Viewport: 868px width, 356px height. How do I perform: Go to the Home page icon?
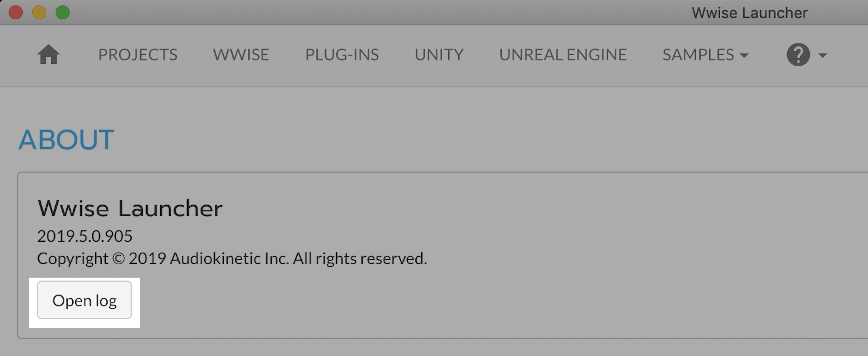click(48, 55)
